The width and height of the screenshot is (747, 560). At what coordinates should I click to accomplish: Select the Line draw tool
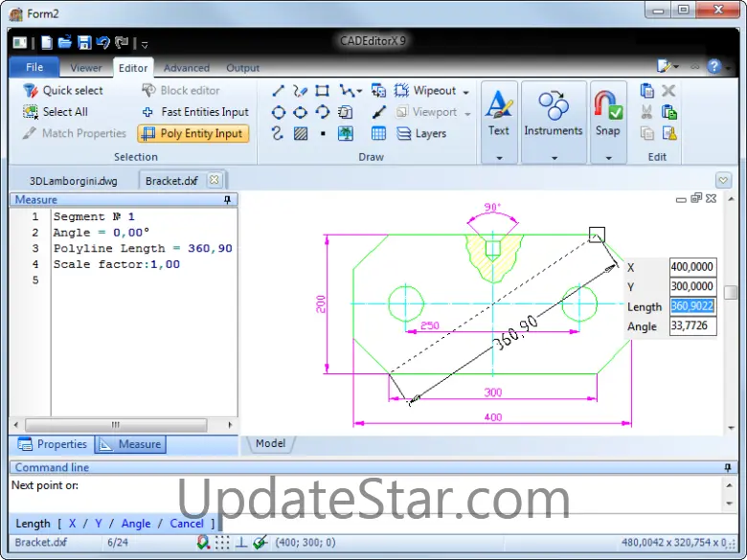click(279, 91)
